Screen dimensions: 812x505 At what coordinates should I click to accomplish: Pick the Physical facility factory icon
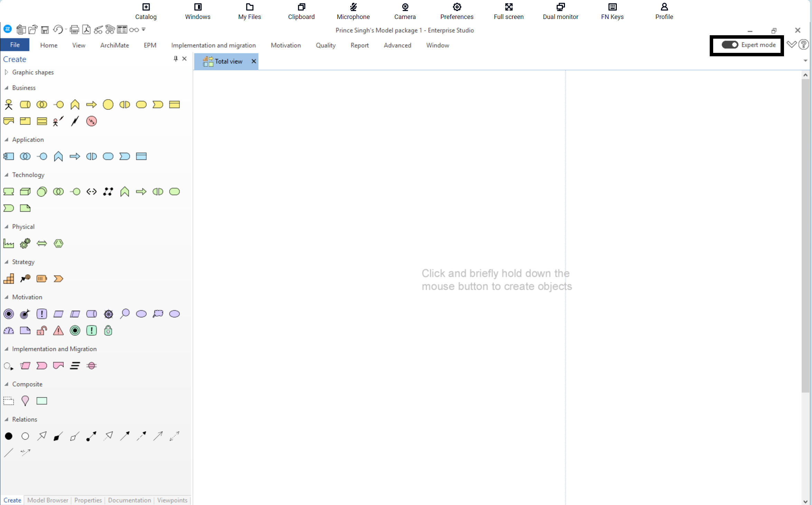(x=9, y=244)
